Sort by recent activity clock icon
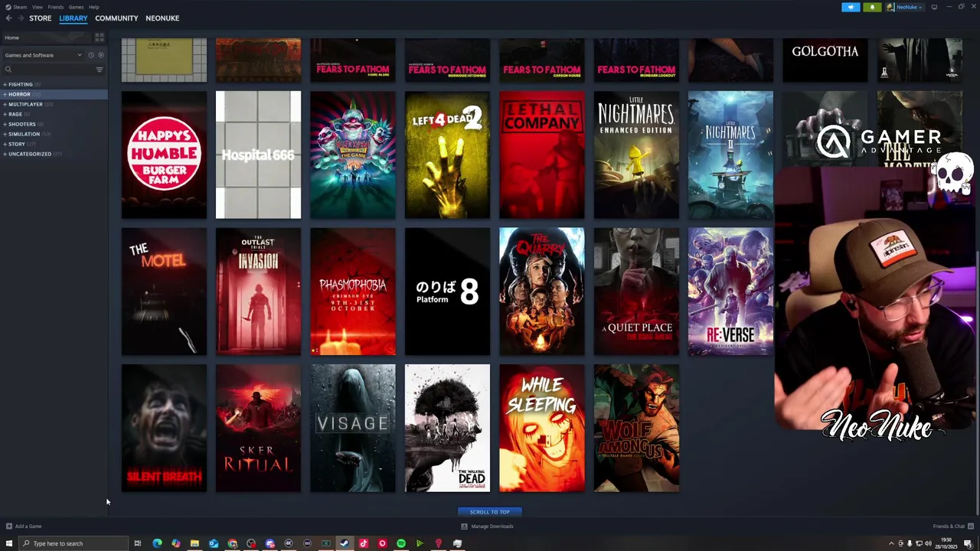 (90, 55)
